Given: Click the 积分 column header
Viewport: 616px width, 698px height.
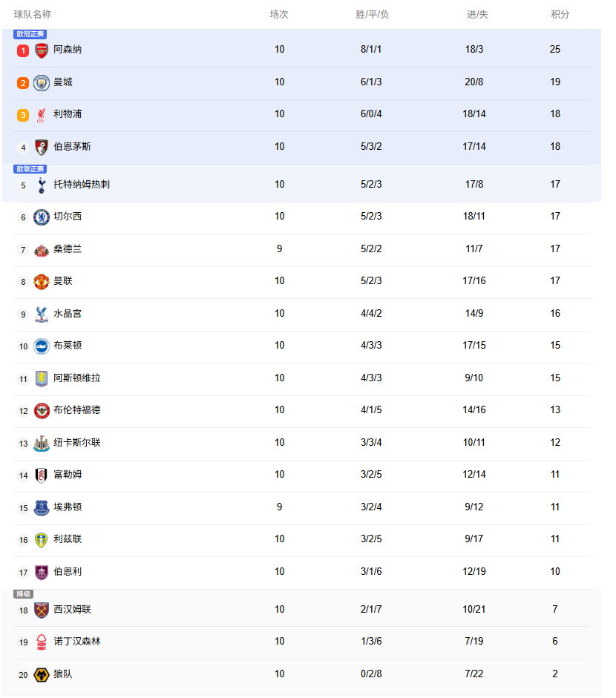Looking at the screenshot, I should tap(560, 15).
